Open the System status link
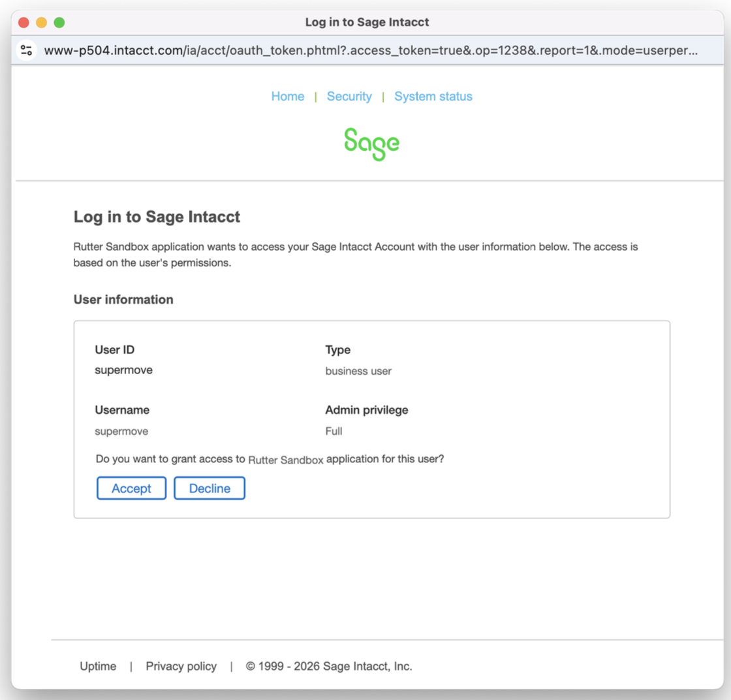 [433, 97]
